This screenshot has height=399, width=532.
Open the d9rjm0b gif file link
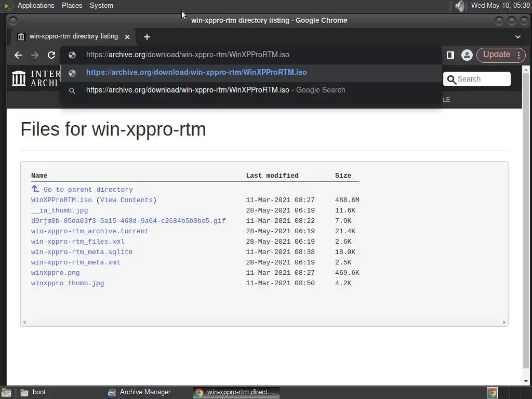[128, 221]
